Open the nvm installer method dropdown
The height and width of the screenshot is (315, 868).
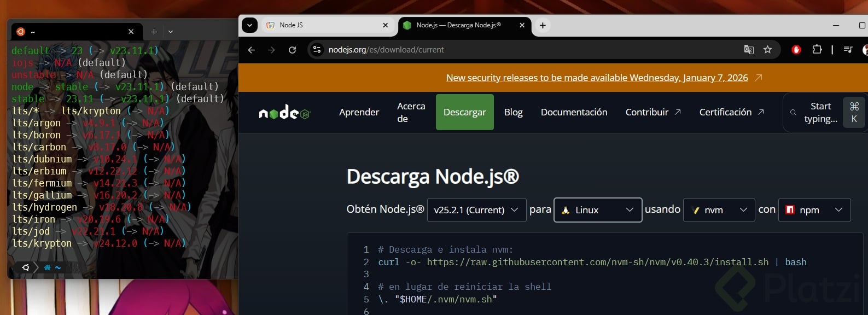click(x=719, y=210)
